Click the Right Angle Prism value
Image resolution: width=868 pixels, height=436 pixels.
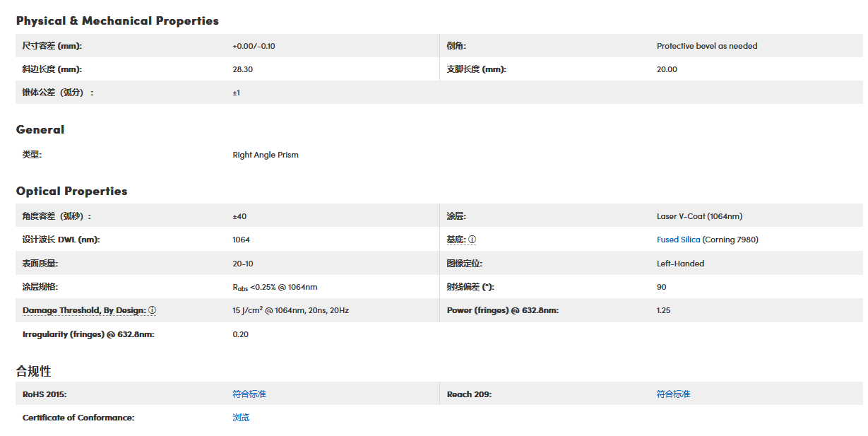pyautogui.click(x=266, y=155)
